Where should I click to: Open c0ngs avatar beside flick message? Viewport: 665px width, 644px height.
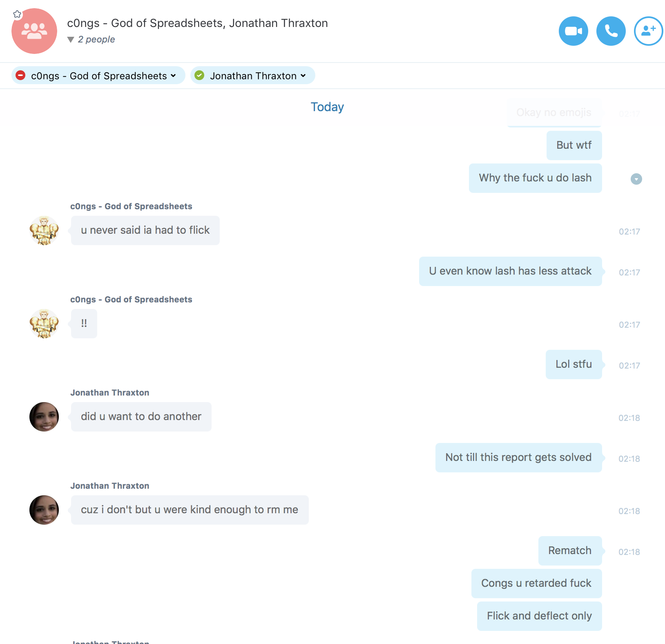click(44, 230)
